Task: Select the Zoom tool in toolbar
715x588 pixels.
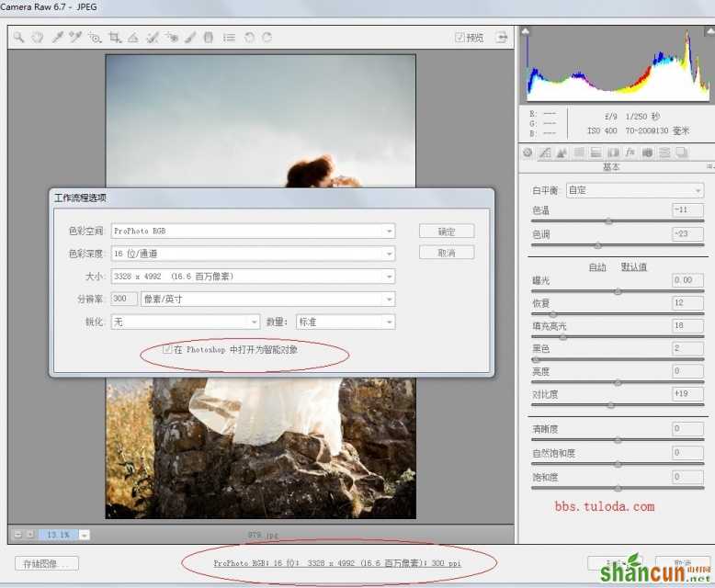Action: [18, 38]
